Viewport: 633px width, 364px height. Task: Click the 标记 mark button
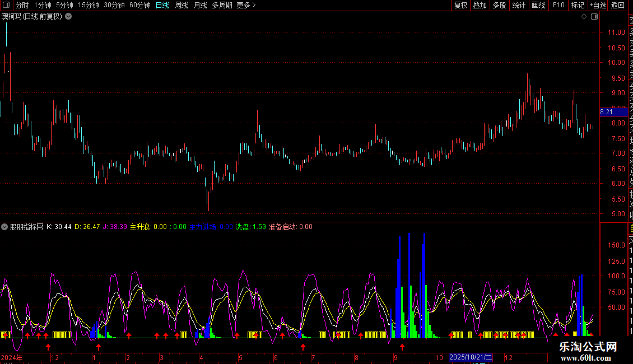pos(578,5)
